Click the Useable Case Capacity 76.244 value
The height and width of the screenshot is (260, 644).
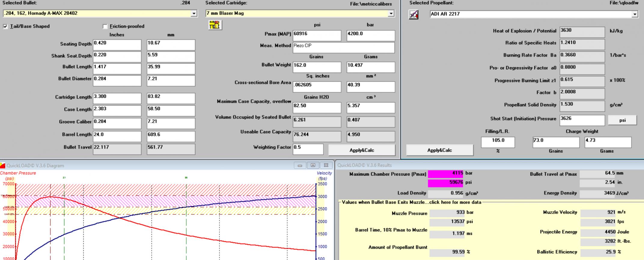pyautogui.click(x=317, y=136)
